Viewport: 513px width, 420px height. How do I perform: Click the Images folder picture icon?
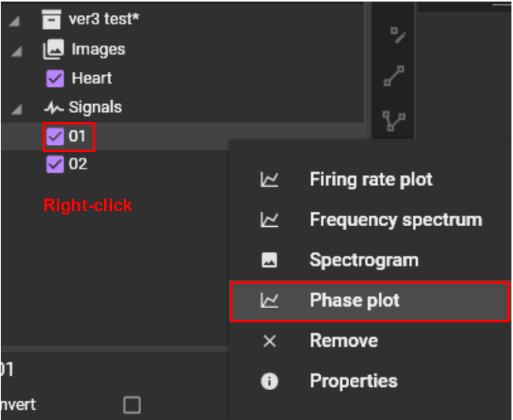pos(53,50)
